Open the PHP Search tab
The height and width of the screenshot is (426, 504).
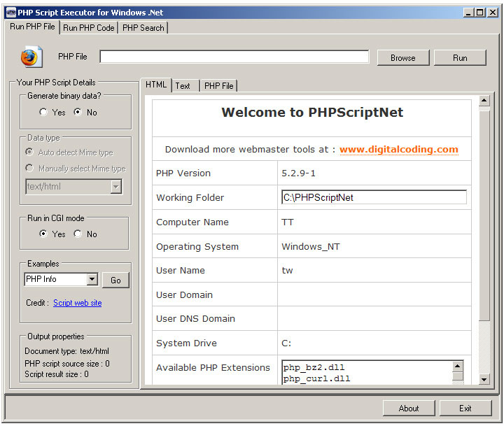coord(143,28)
